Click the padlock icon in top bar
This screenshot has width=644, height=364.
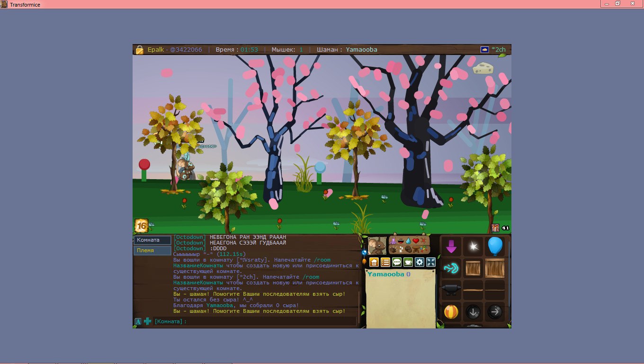tap(140, 49)
